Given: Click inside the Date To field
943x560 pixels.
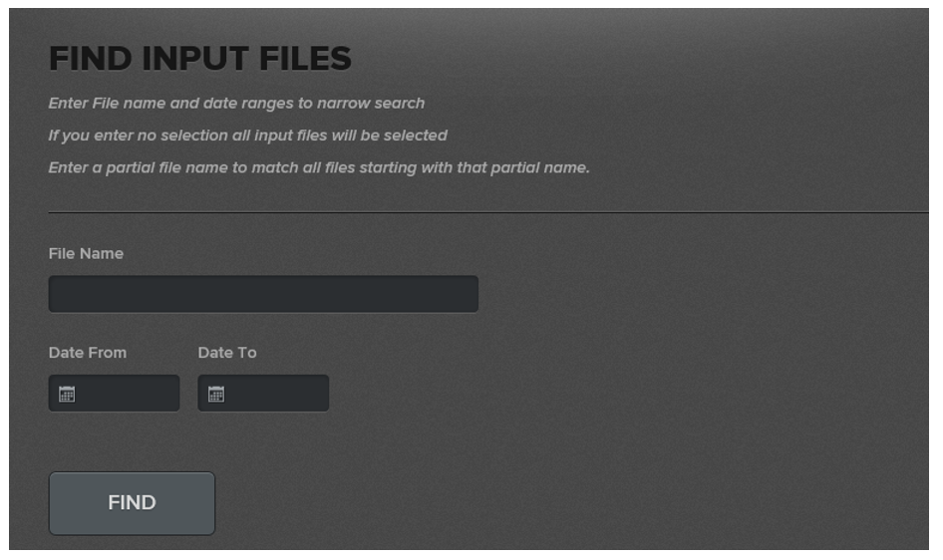Looking at the screenshot, I should click(263, 395).
